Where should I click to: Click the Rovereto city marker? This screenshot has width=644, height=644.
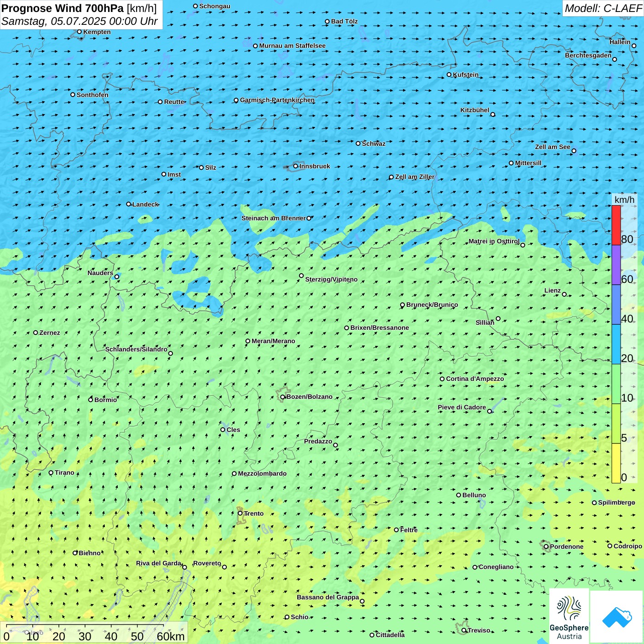click(224, 567)
